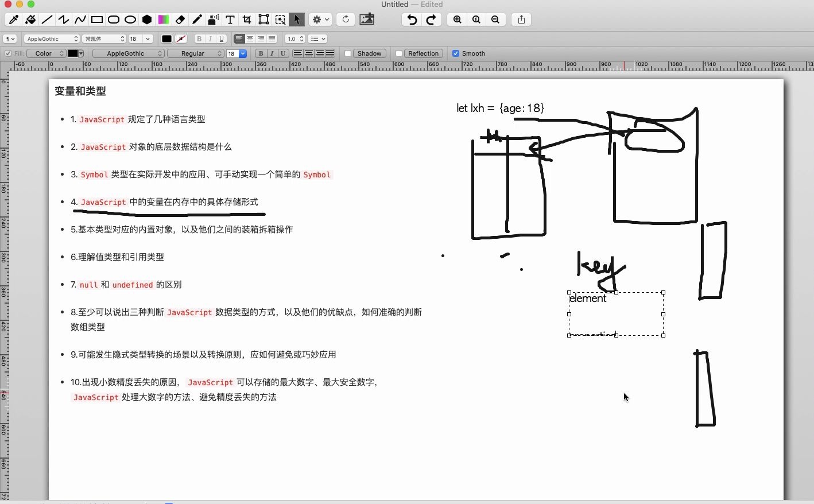Open the list style menu
Viewport: 814px width, 504px height.
coord(317,38)
